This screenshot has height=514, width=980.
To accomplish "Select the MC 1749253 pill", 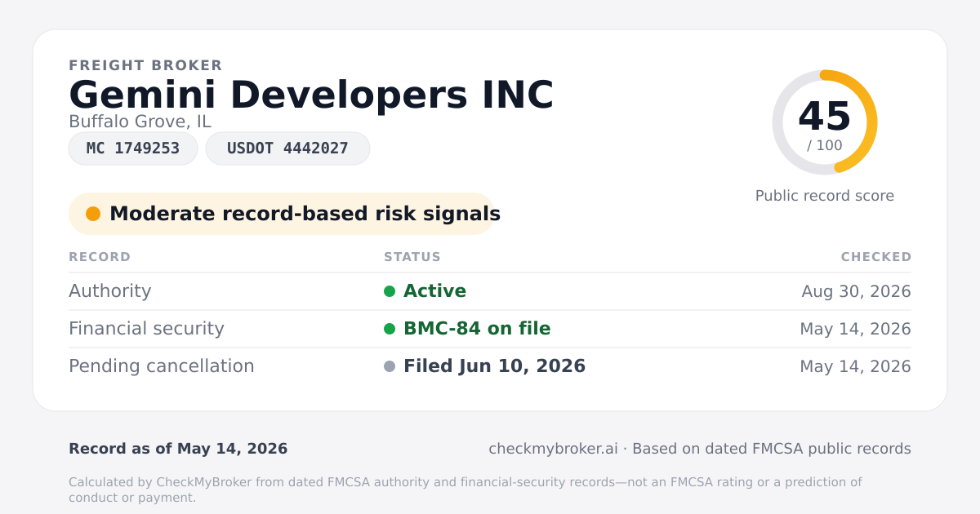I will click(x=133, y=148).
